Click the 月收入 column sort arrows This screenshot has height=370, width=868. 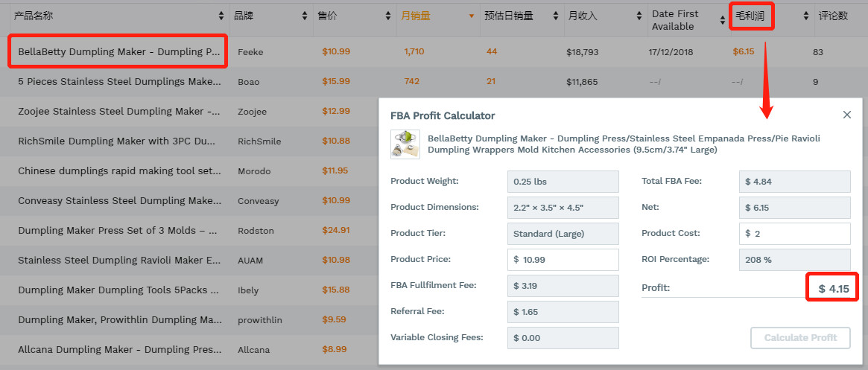click(639, 16)
